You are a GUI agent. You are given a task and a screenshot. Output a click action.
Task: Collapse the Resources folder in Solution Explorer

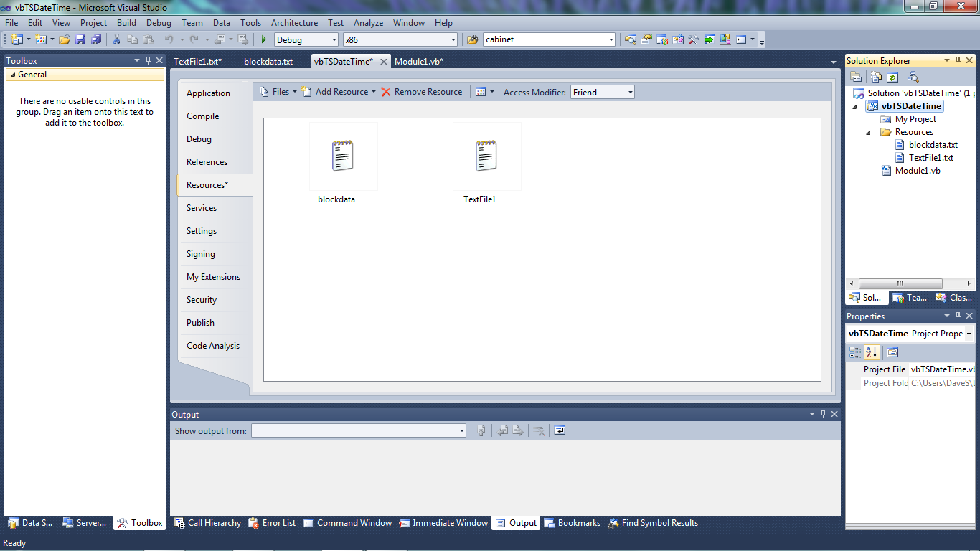coord(868,132)
